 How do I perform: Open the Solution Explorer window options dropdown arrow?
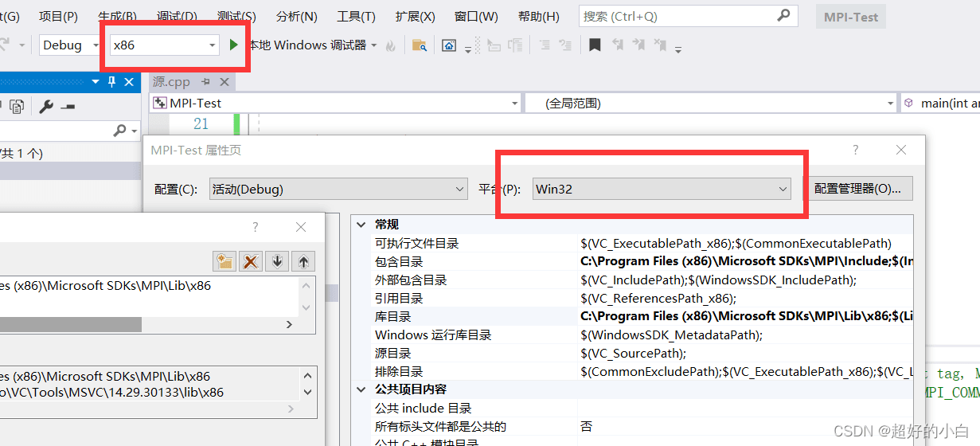pos(96,81)
